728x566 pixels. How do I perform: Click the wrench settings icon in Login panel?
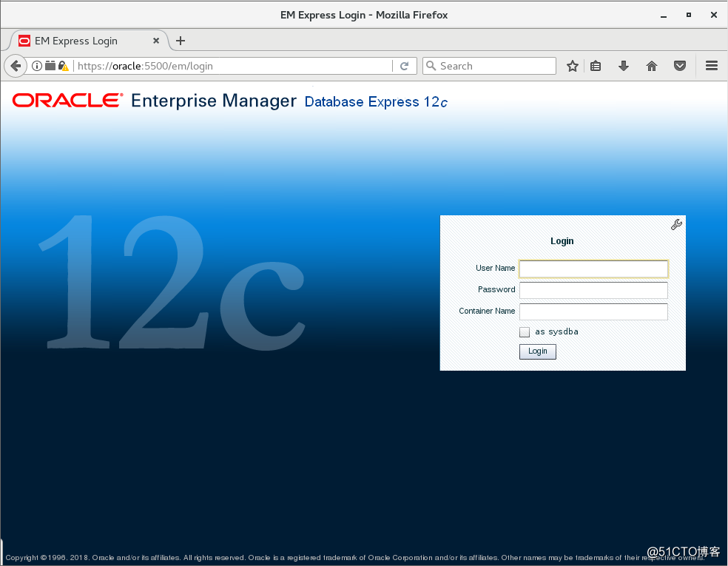pyautogui.click(x=676, y=225)
